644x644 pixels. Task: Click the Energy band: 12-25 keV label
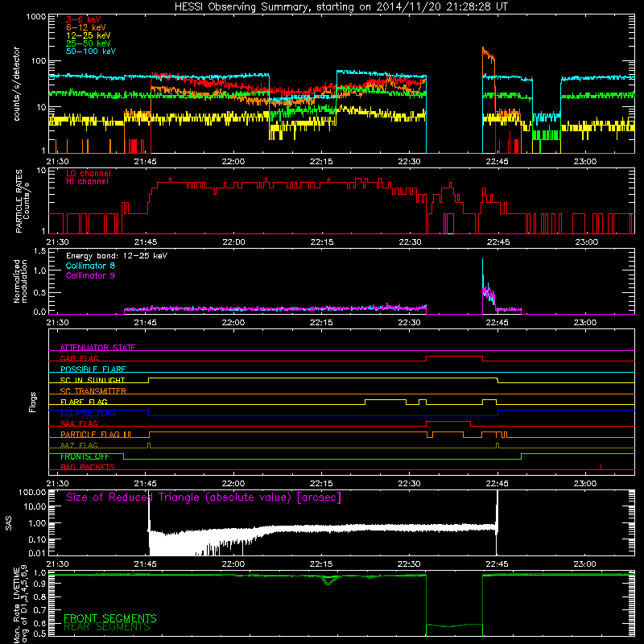[117, 256]
